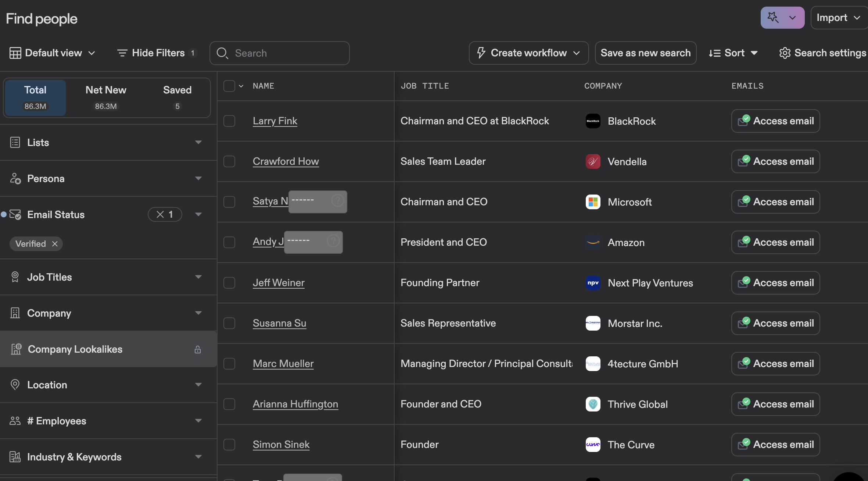Access email for Larry Fink
The image size is (868, 481).
tap(775, 121)
